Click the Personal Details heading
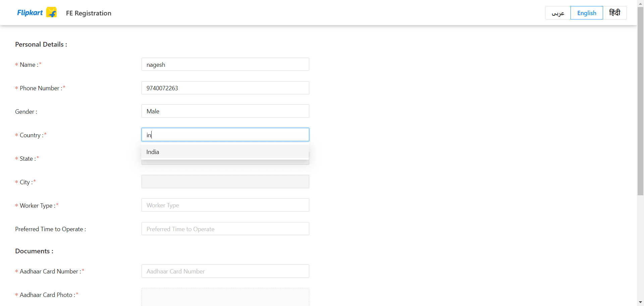644x306 pixels. pyautogui.click(x=41, y=44)
